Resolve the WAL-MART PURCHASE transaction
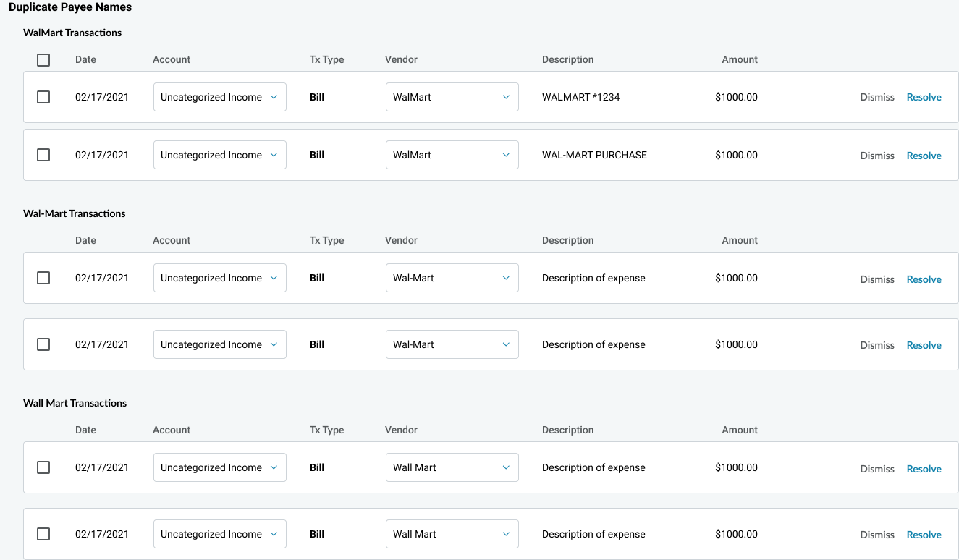Viewport: 959px width, 560px height. tap(924, 156)
